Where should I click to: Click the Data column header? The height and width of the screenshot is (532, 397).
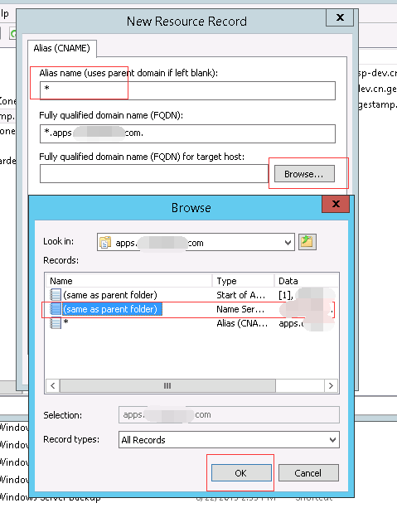pos(307,281)
